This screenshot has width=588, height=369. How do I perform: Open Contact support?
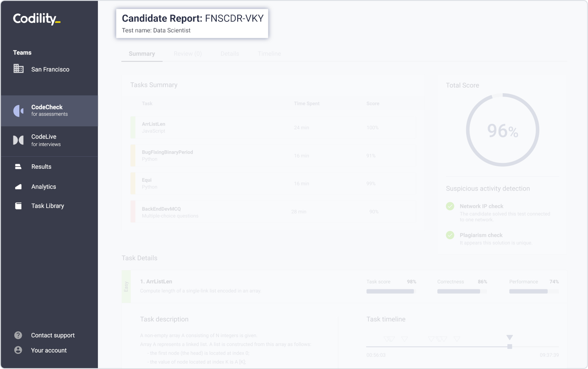[53, 335]
